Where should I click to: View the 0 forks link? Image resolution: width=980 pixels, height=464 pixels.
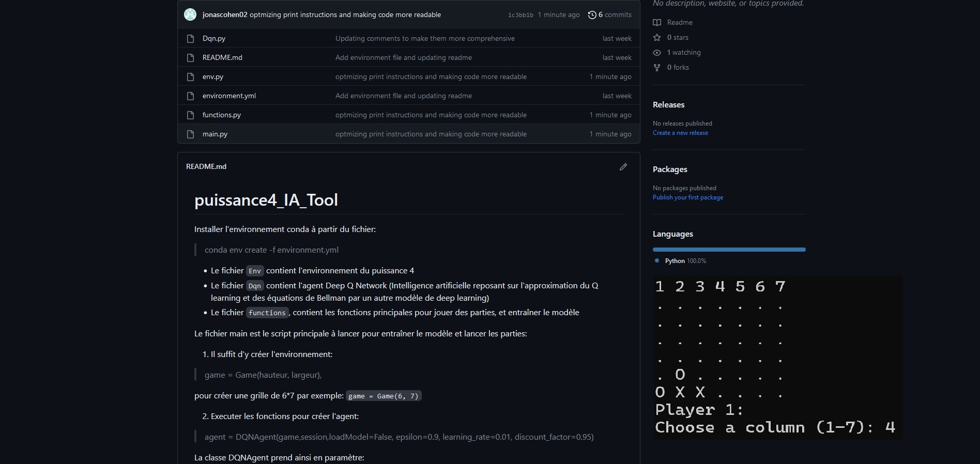click(678, 67)
